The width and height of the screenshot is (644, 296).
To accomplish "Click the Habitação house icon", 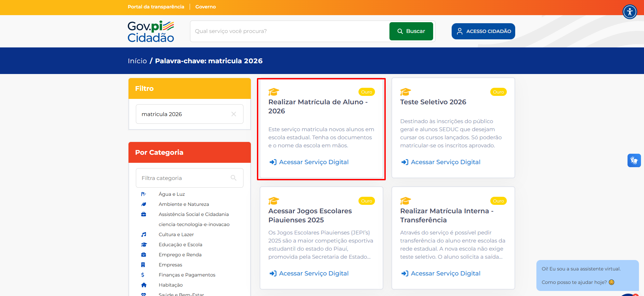I will point(144,285).
